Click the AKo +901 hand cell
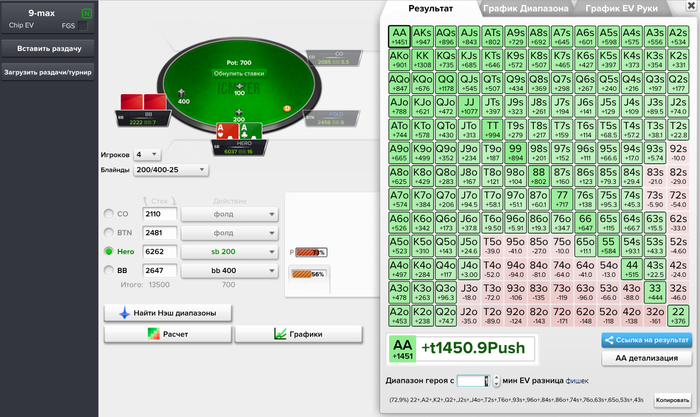 400,60
